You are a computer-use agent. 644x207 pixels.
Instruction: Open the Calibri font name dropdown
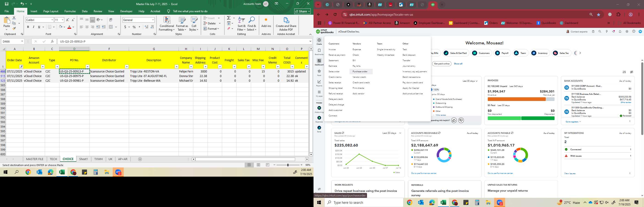click(x=52, y=20)
